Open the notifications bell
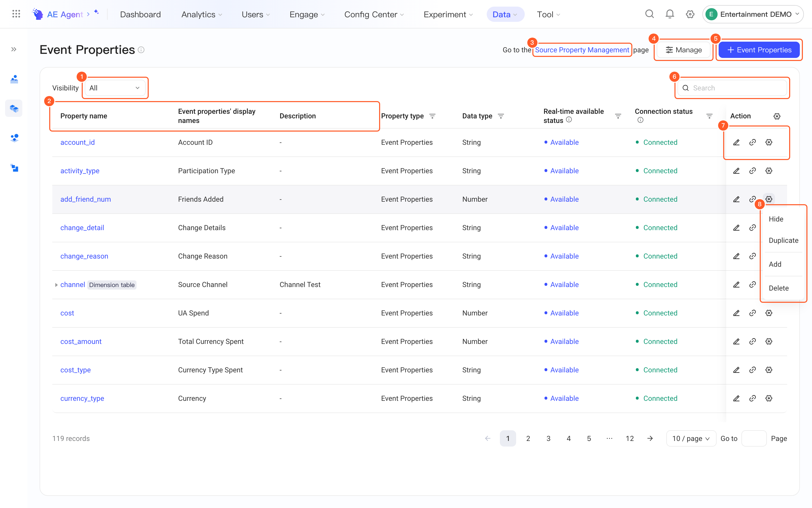The image size is (812, 508). (669, 14)
